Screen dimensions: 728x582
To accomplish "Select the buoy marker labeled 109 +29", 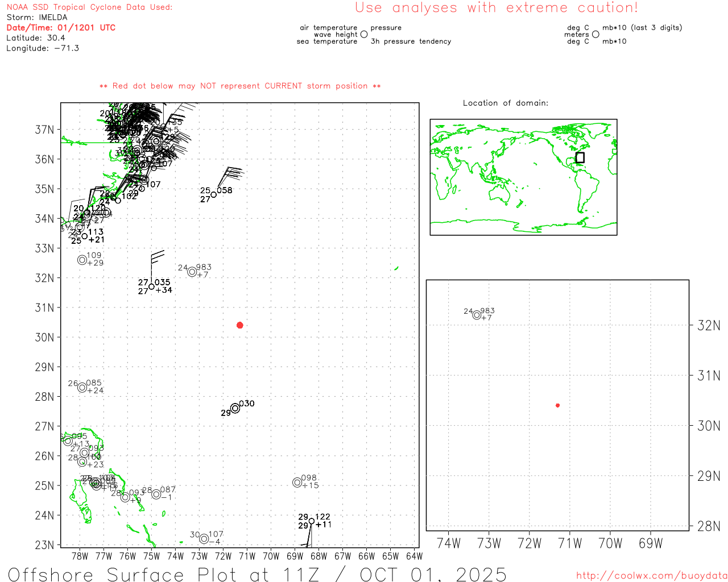I will (x=82, y=260).
